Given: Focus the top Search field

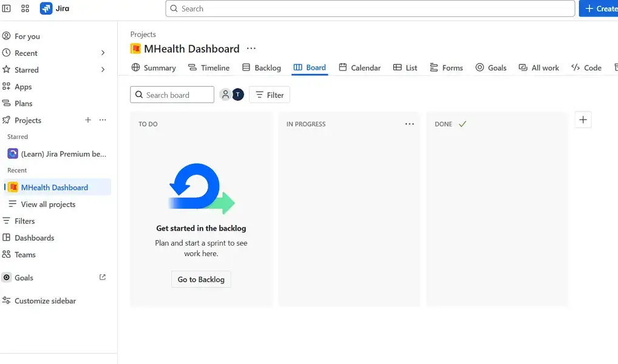Looking at the screenshot, I should pos(370,8).
